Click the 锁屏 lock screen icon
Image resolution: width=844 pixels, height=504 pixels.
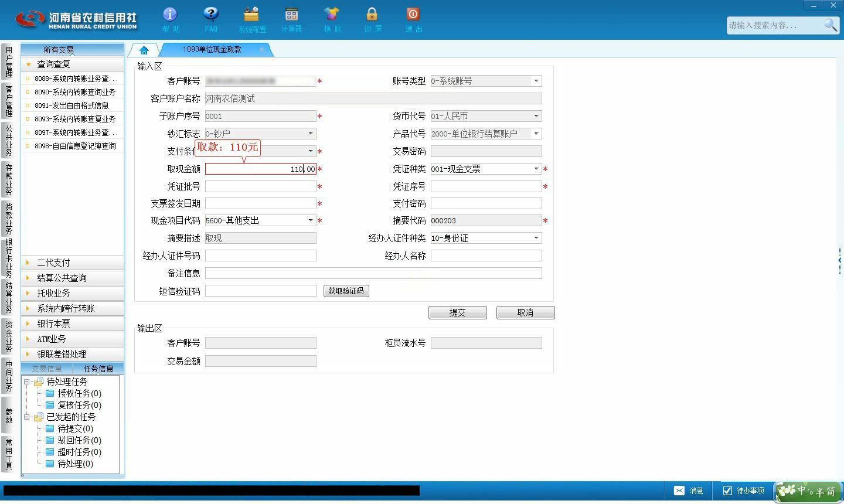click(x=372, y=15)
